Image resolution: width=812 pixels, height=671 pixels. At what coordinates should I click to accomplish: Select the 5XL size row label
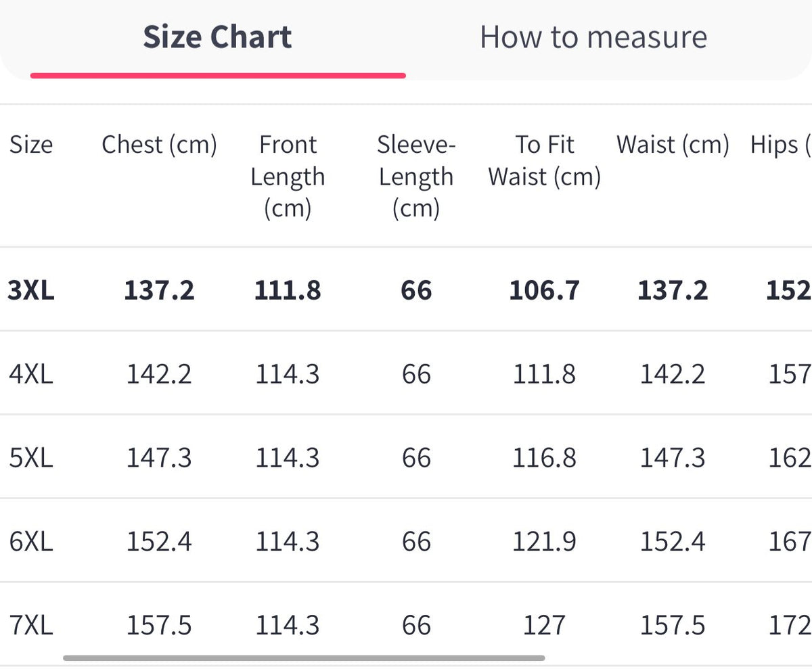pos(31,457)
